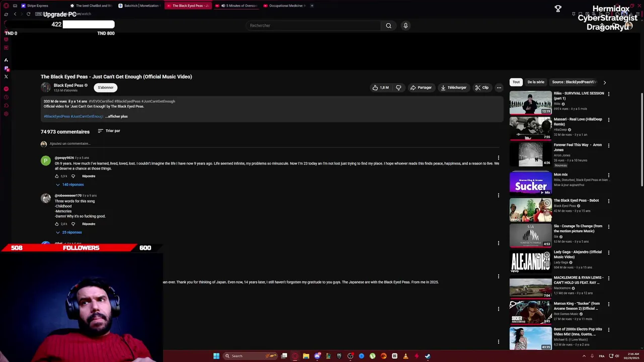Open File Explorer from taskbar
Image resolution: width=644 pixels, height=362 pixels.
[x=306, y=356]
